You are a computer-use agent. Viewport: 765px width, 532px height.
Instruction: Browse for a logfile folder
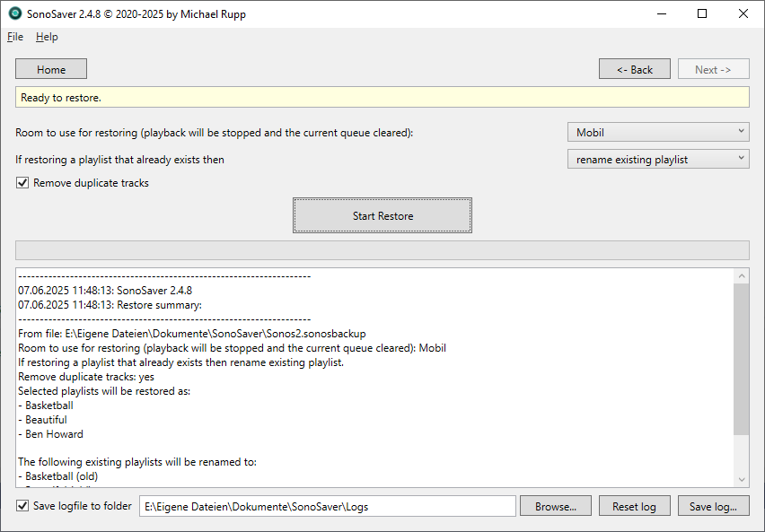pos(555,505)
